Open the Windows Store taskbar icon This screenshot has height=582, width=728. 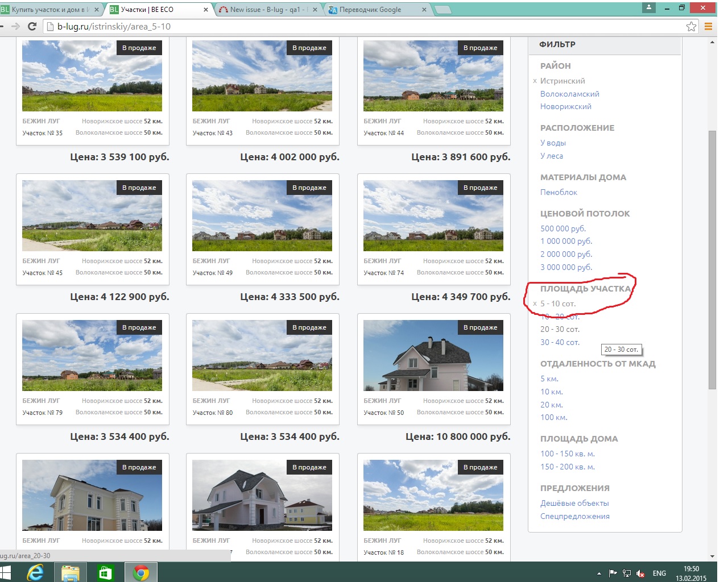pyautogui.click(x=105, y=572)
